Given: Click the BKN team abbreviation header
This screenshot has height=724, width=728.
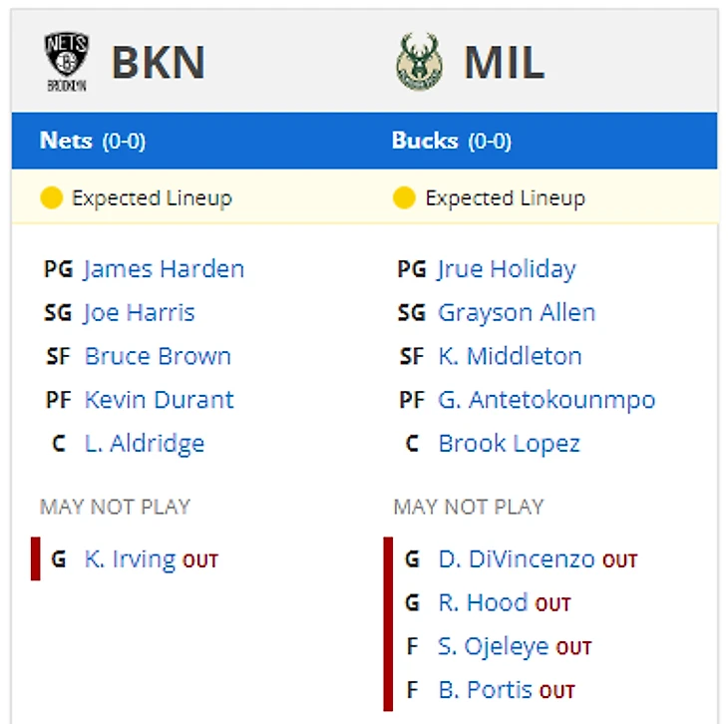Looking at the screenshot, I should (159, 62).
